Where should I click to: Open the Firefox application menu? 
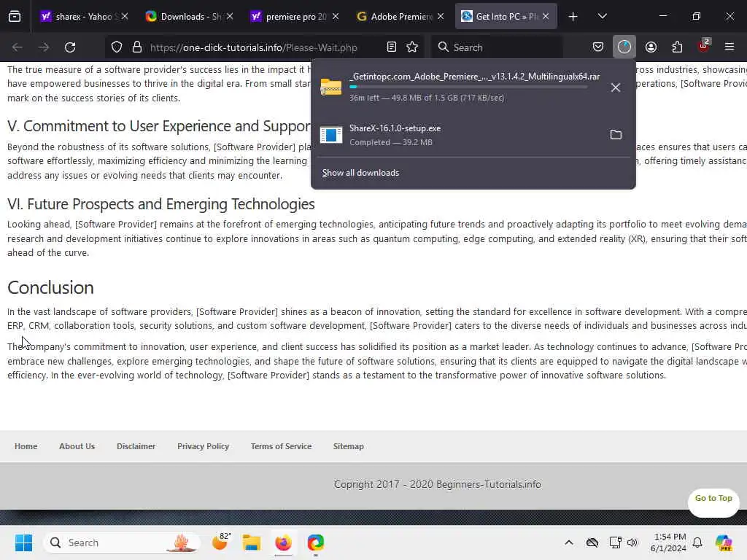pos(729,47)
